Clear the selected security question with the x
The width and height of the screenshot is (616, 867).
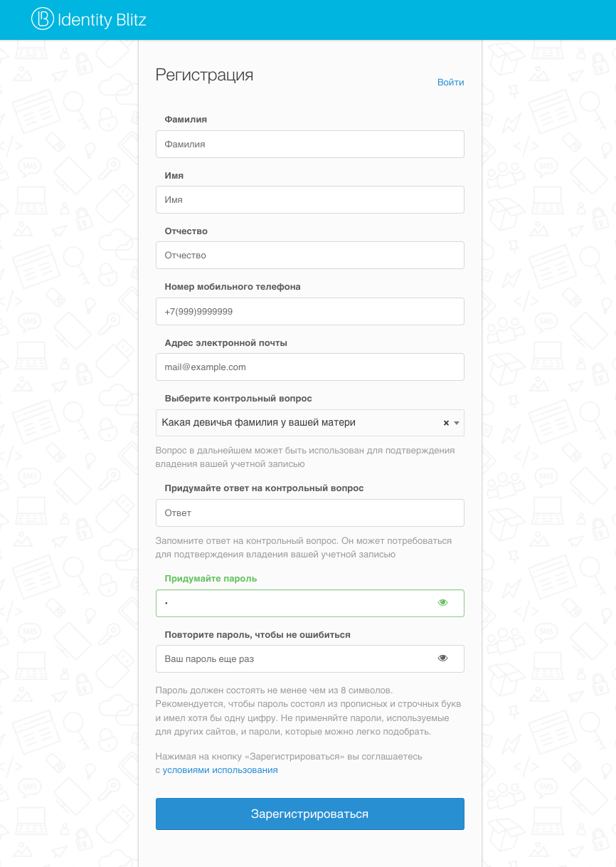(446, 423)
